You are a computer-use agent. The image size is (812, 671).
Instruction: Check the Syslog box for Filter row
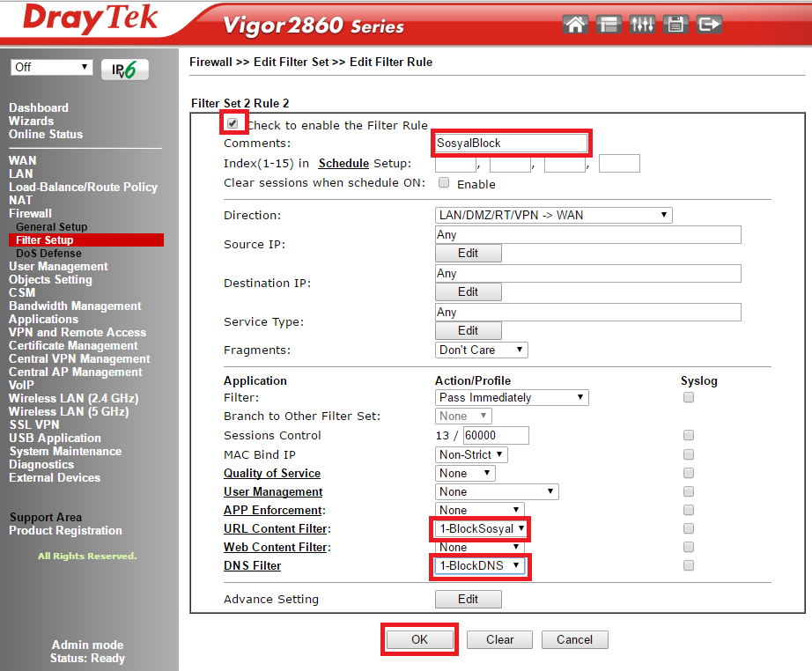(x=689, y=397)
